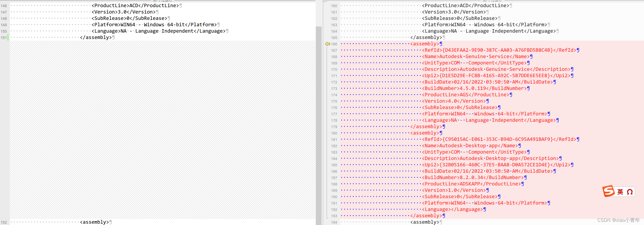This screenshot has height=225, width=644.
Task: Click the RefId line beginning D43EFAA2
Action: point(499,50)
